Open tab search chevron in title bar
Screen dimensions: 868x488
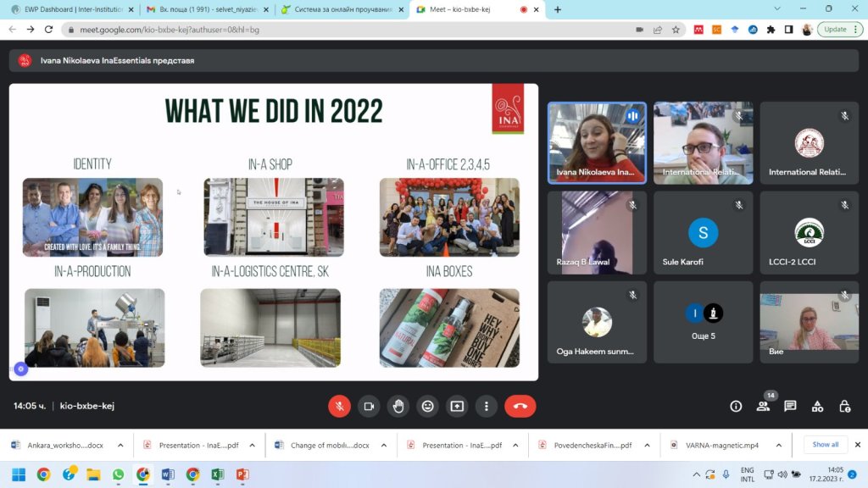tap(777, 8)
